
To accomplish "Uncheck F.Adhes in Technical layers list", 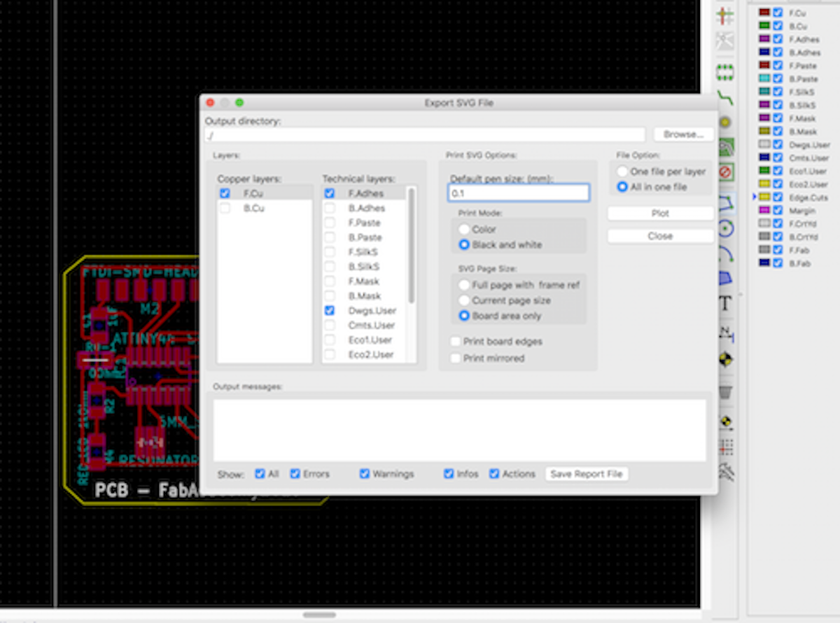I will (329, 193).
